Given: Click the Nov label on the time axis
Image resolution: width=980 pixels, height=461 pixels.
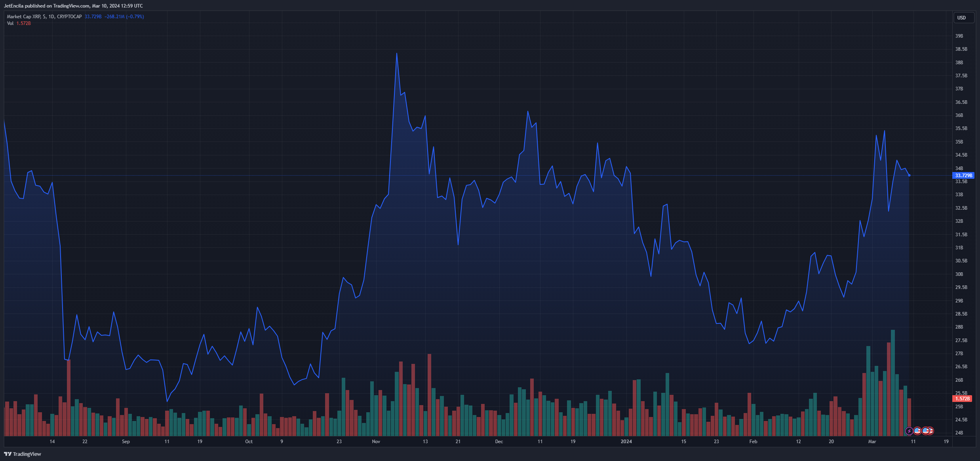Looking at the screenshot, I should pyautogui.click(x=376, y=442).
